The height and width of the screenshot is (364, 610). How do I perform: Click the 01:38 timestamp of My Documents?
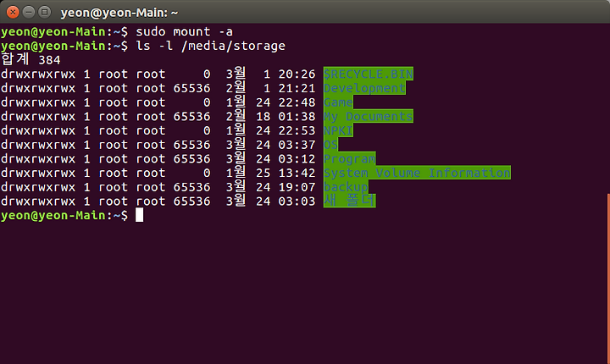point(297,116)
